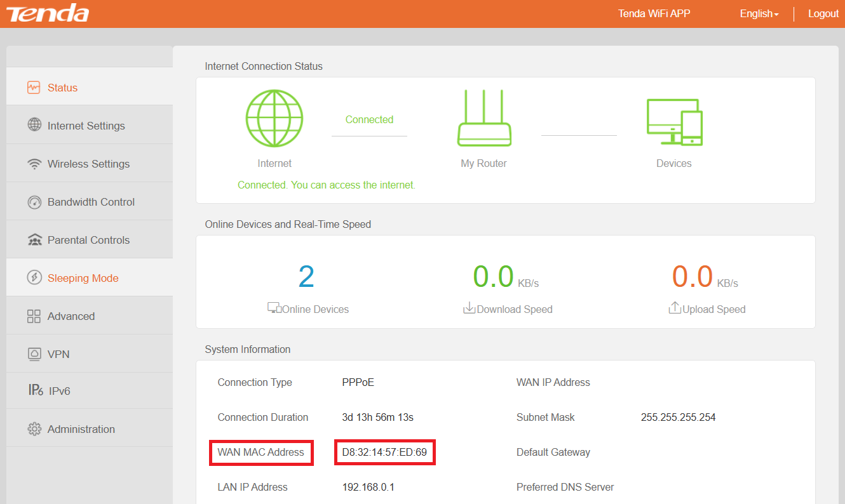
Task: Click the online devices count 2
Action: click(x=306, y=277)
